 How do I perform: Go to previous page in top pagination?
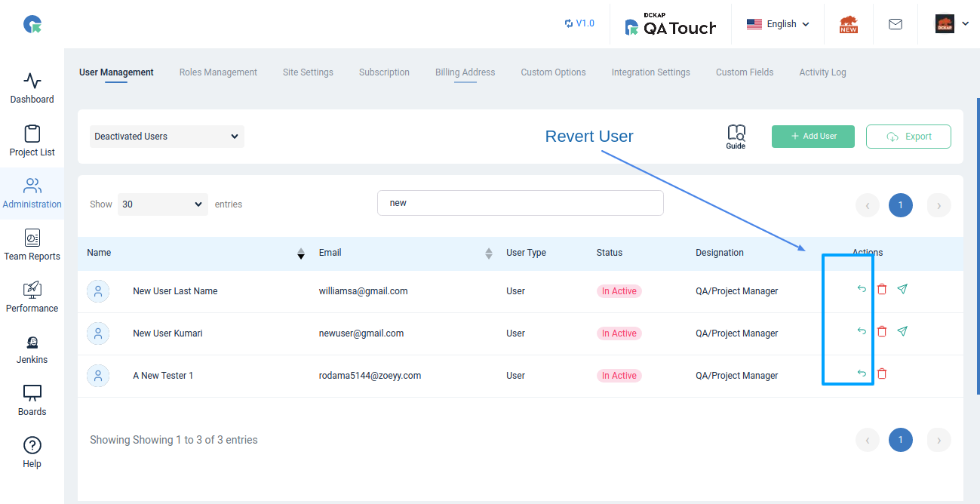[868, 205]
